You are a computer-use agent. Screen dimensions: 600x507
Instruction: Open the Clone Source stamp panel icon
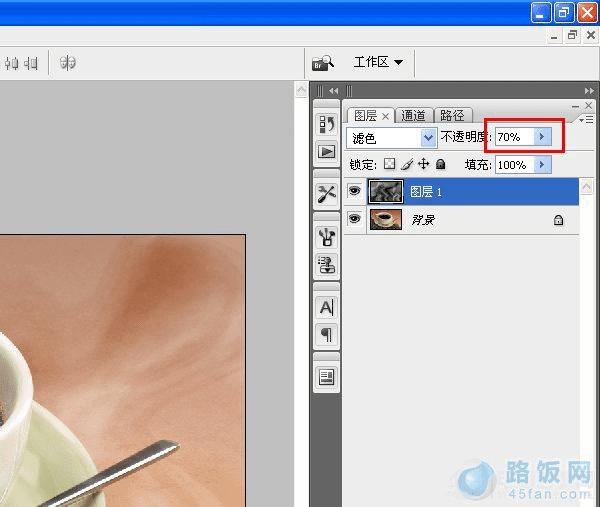(326, 264)
